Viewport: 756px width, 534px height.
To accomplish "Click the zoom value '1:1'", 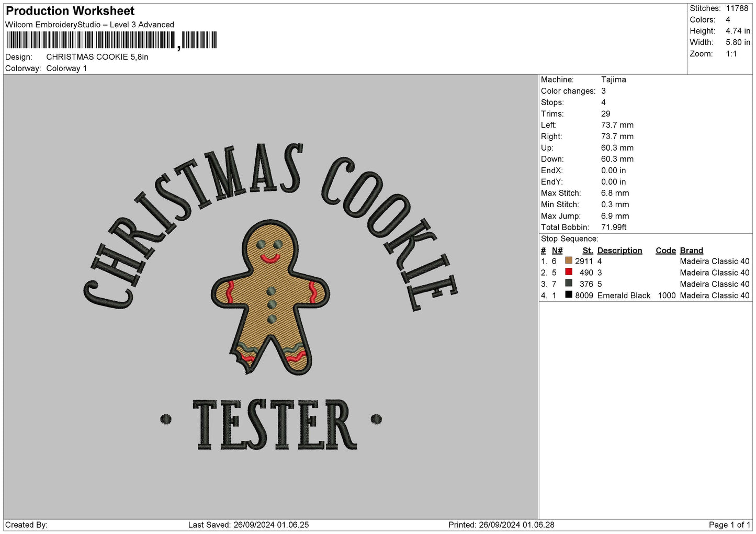I will tap(731, 54).
